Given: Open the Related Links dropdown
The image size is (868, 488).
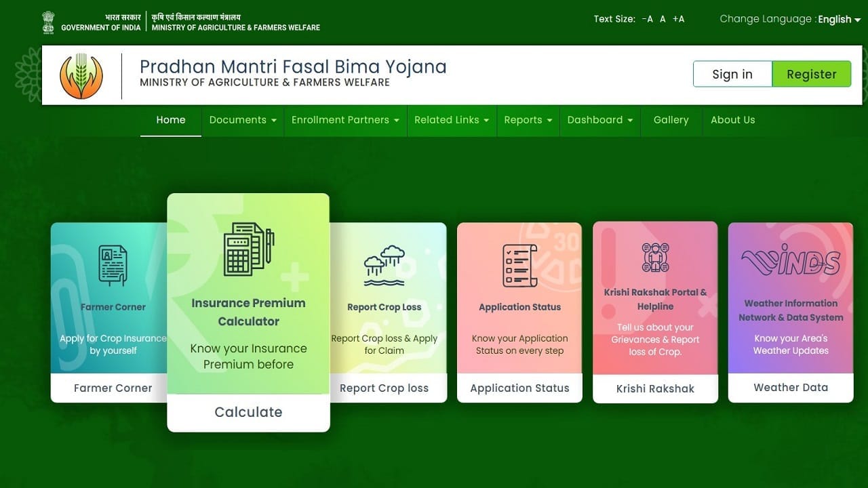Looking at the screenshot, I should [452, 120].
